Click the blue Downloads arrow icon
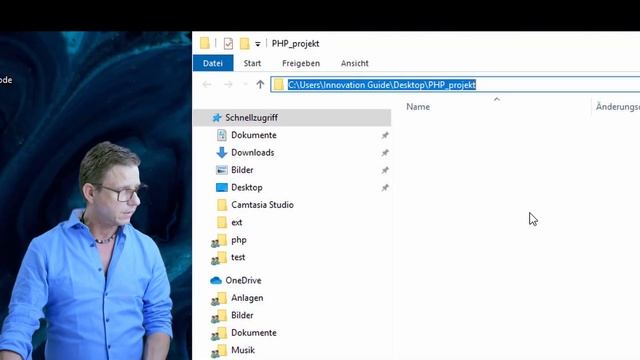 click(x=222, y=153)
